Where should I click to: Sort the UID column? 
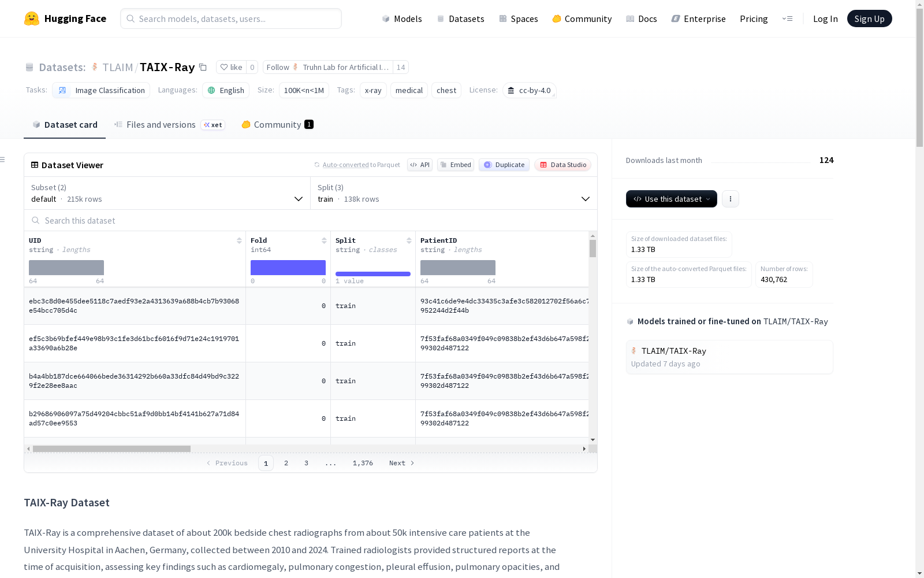[239, 240]
